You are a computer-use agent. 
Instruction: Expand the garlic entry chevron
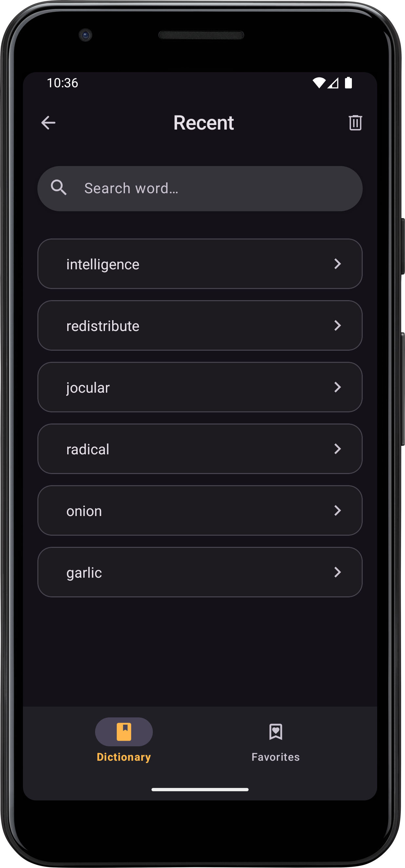pyautogui.click(x=337, y=572)
